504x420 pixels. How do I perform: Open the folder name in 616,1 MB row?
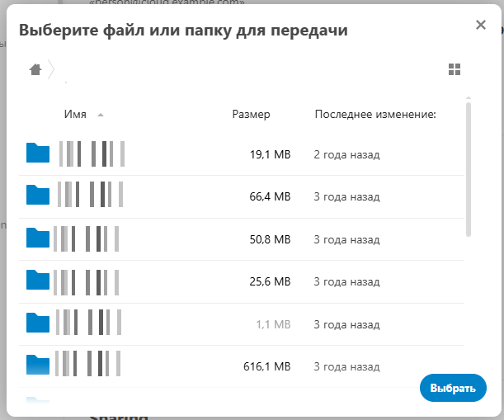click(x=88, y=366)
